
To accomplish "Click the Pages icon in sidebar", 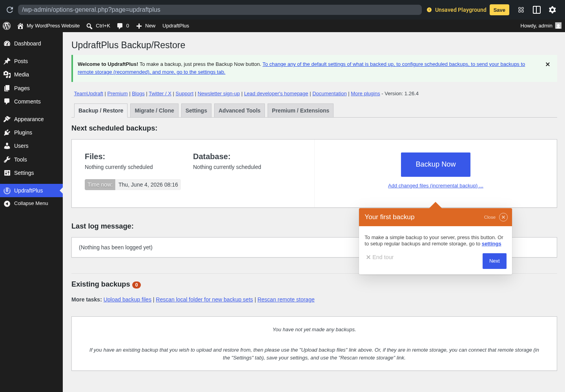I will (x=7, y=88).
